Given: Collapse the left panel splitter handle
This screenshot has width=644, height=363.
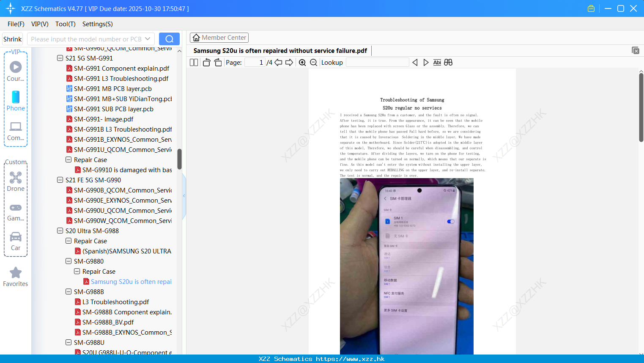Looking at the screenshot, I should (184, 196).
